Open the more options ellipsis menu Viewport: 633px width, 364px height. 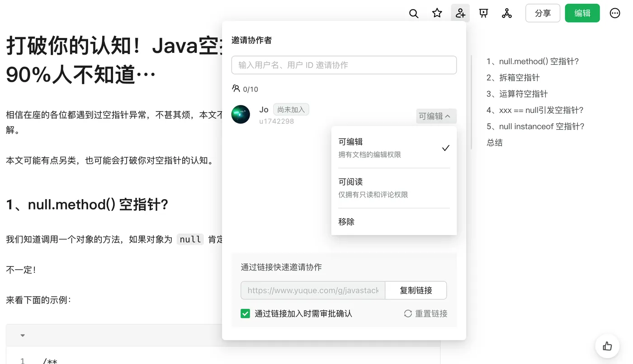click(615, 13)
